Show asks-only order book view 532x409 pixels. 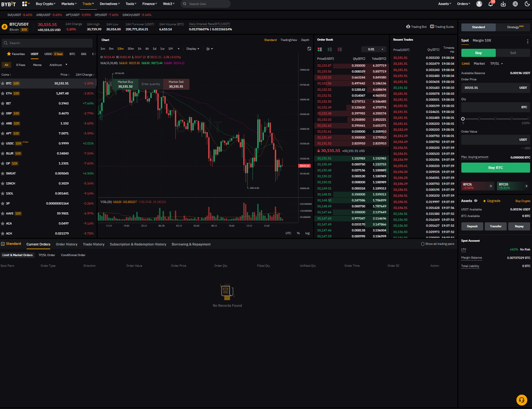coord(340,49)
